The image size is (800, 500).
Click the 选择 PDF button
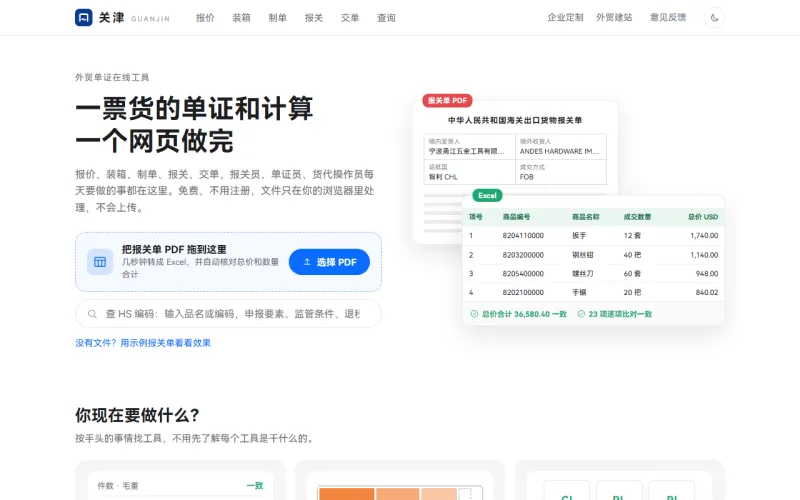click(329, 262)
